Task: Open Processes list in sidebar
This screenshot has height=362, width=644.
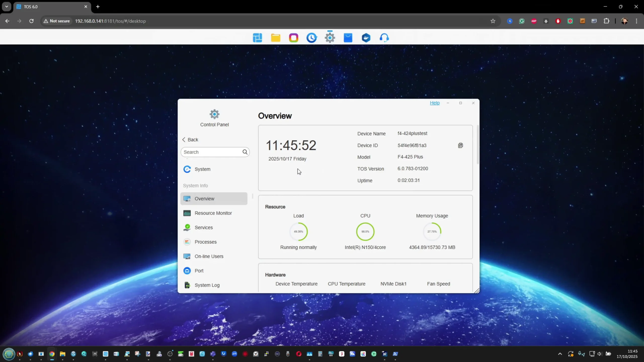Action: [205, 242]
